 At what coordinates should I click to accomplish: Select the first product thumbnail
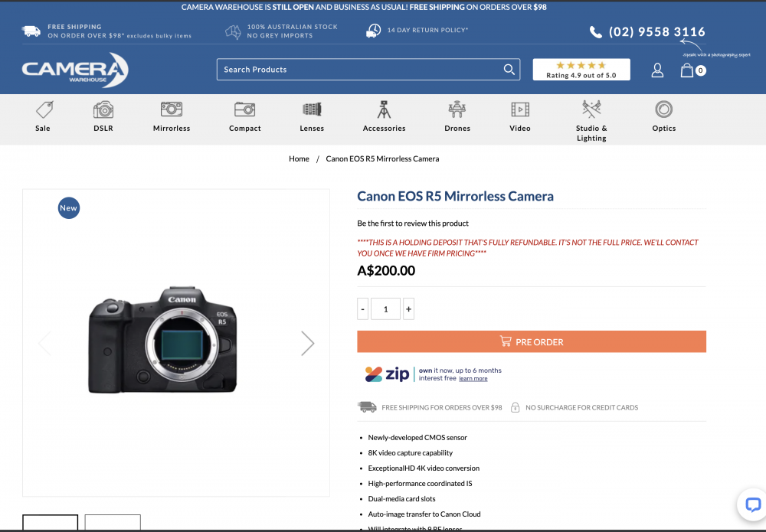pyautogui.click(x=51, y=524)
